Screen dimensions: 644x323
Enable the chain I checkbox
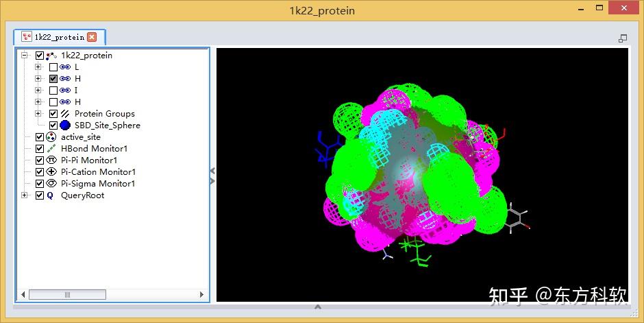(x=53, y=91)
